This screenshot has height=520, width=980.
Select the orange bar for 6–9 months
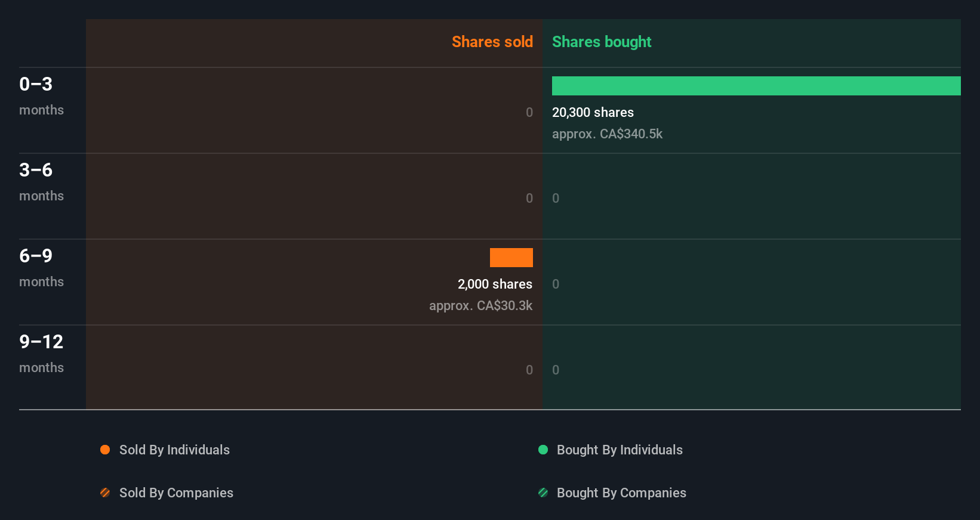tap(511, 258)
